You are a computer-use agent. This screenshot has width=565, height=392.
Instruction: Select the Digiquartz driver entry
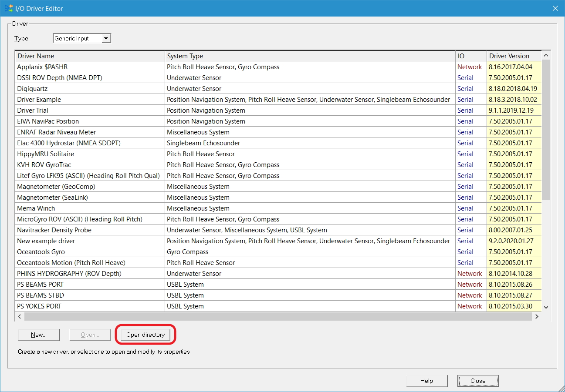32,89
